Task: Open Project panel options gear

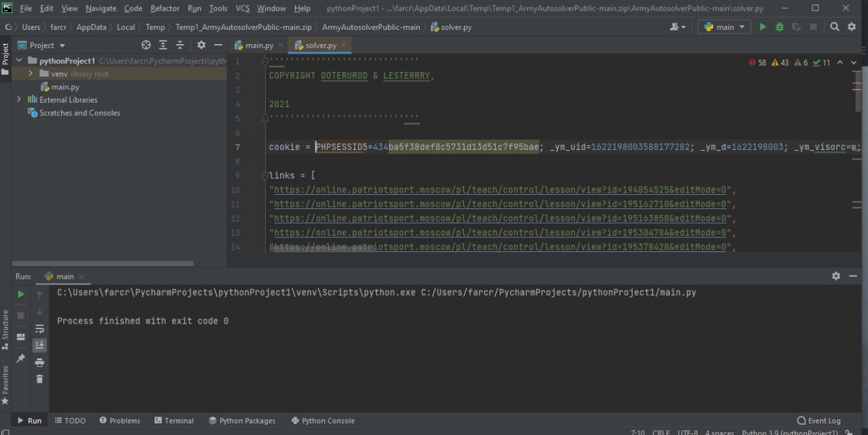Action: coord(201,45)
